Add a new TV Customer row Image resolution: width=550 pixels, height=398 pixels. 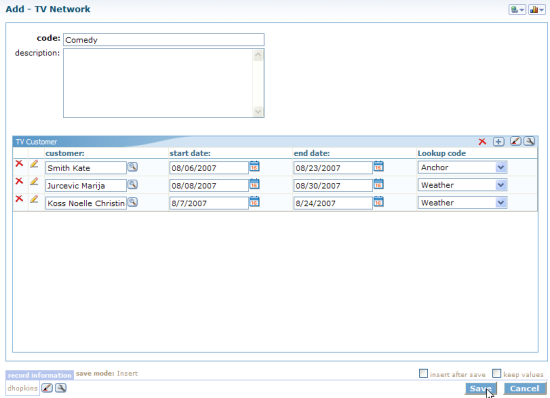point(498,141)
